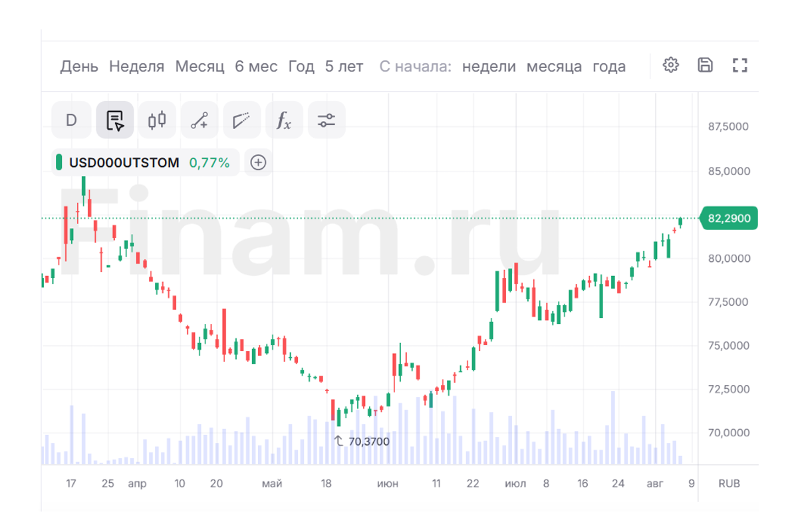The image size is (798, 532).
Task: Click the июл date axis label
Action: [x=515, y=483]
